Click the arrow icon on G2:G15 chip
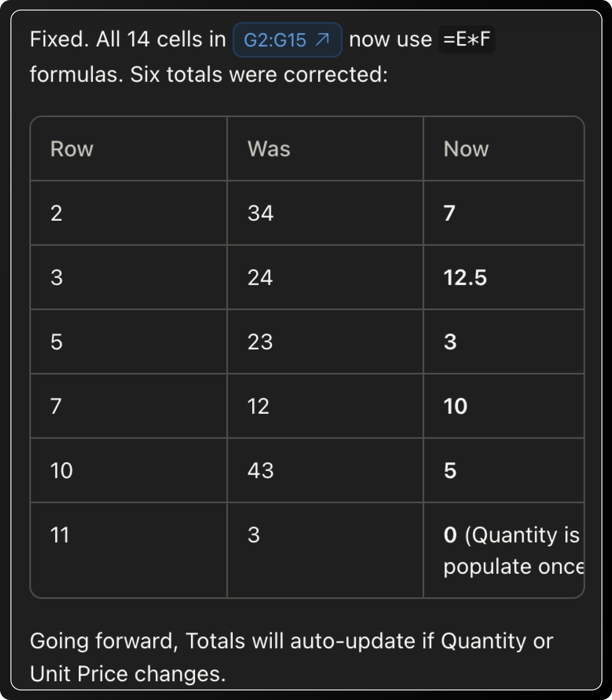 coord(322,40)
